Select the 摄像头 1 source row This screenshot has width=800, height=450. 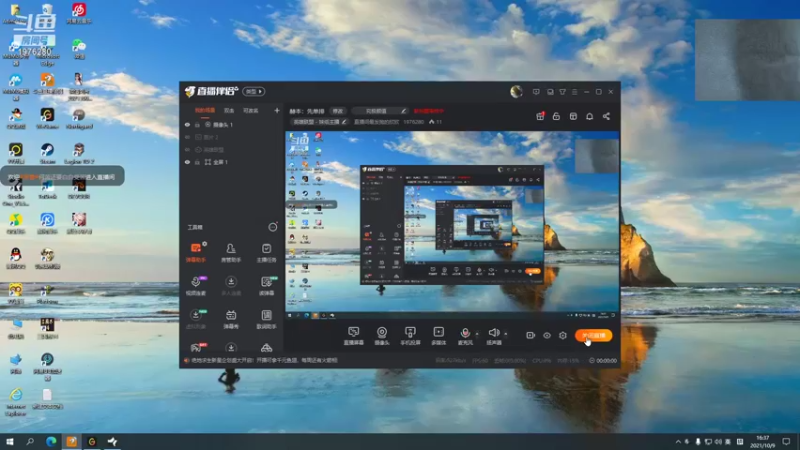click(x=232, y=124)
